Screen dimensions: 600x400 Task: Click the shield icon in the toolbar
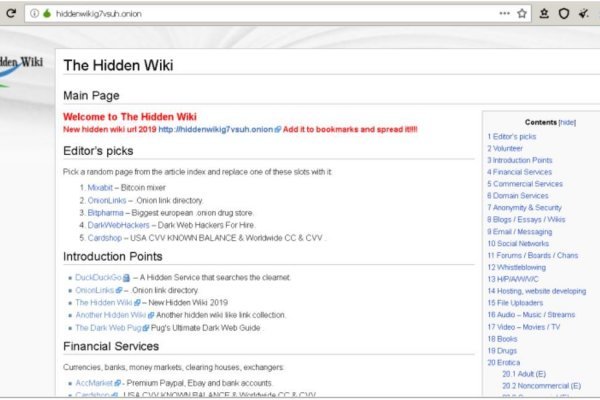[564, 14]
